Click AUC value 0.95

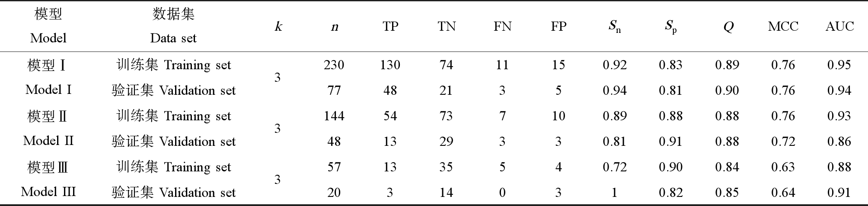[x=839, y=65]
